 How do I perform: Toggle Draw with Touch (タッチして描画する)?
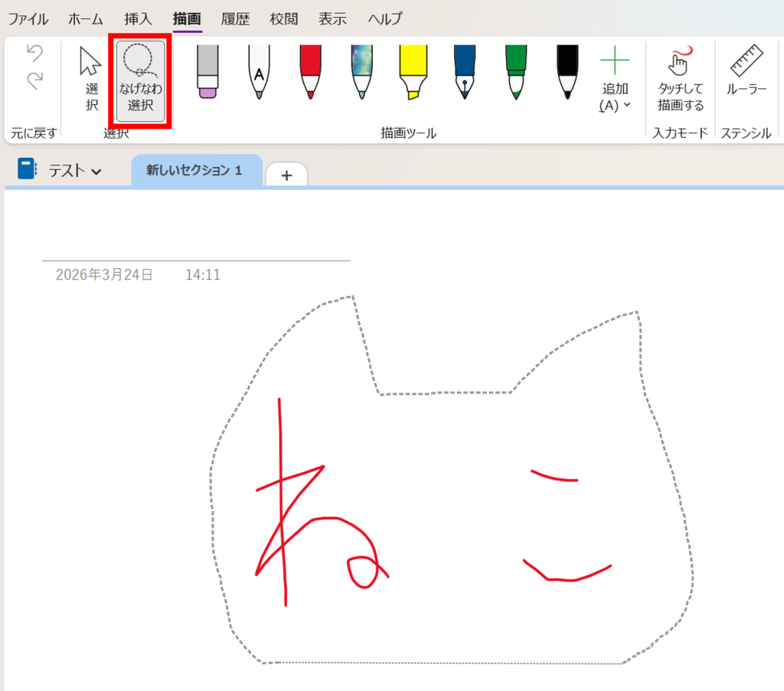coord(680,80)
